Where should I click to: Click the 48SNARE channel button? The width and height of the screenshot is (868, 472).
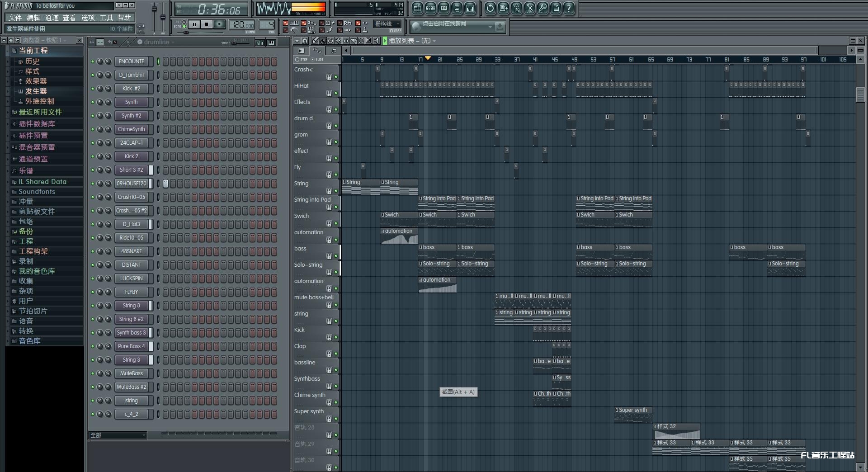132,251
